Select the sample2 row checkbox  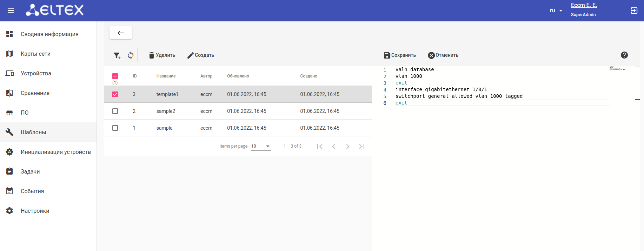115,111
